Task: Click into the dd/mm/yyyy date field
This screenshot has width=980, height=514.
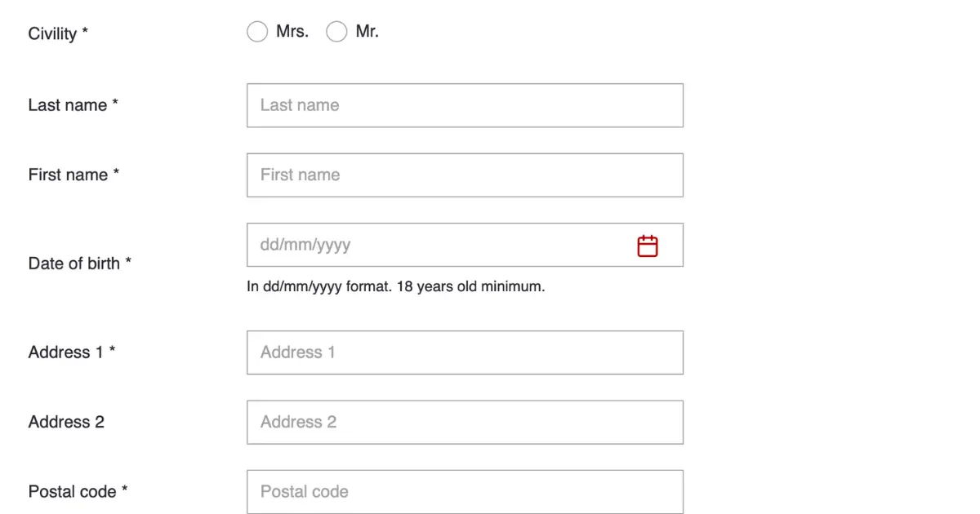Action: (x=465, y=245)
